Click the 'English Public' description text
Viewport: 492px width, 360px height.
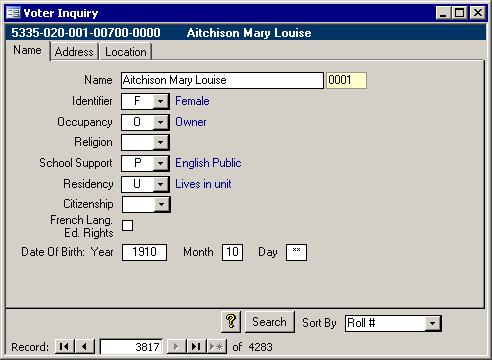[208, 163]
